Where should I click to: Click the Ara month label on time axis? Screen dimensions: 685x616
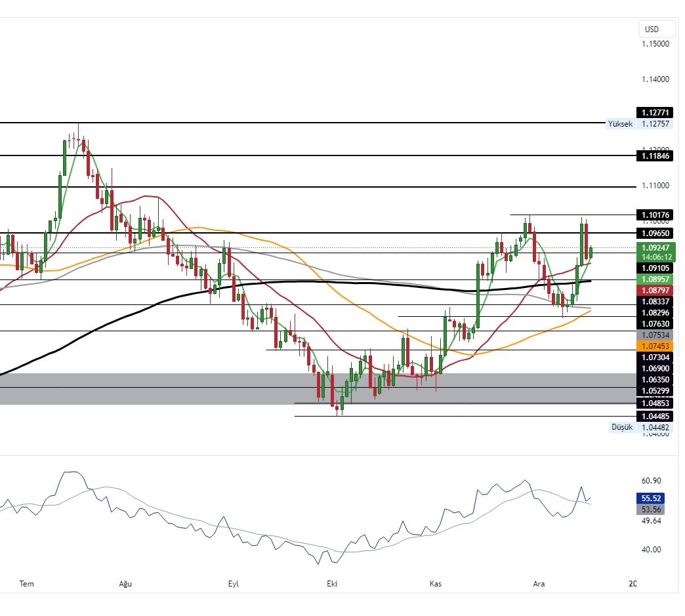(x=539, y=583)
